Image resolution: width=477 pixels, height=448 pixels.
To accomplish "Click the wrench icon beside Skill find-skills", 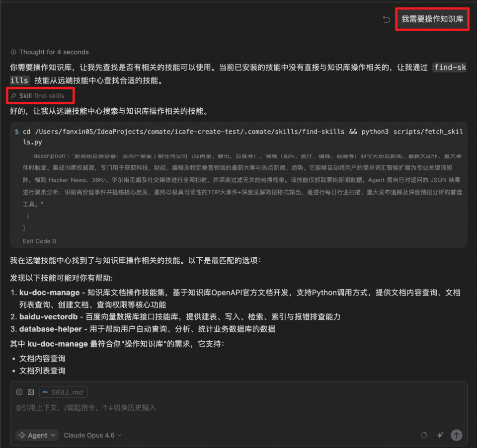I will (x=13, y=96).
